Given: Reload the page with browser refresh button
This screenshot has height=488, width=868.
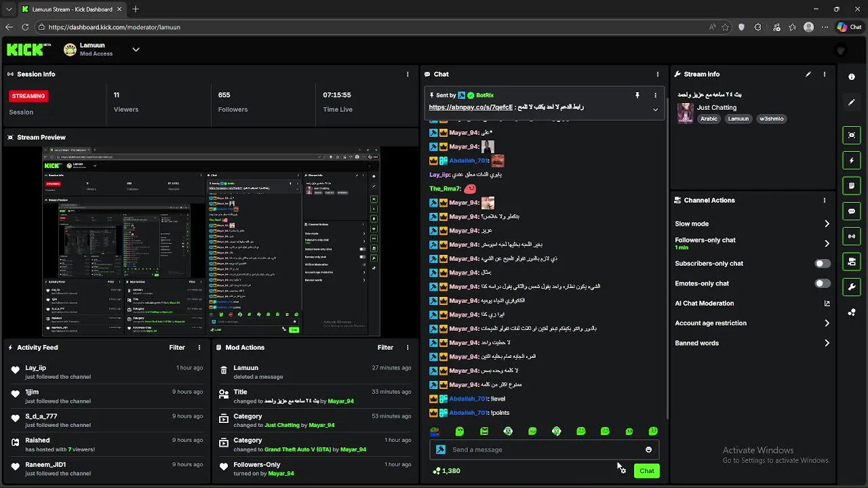Looking at the screenshot, I should [x=25, y=27].
